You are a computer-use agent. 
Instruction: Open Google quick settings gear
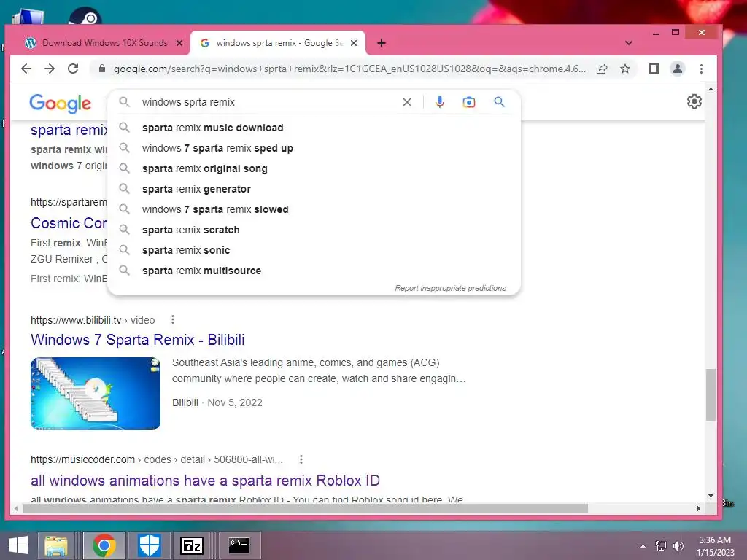coord(694,101)
